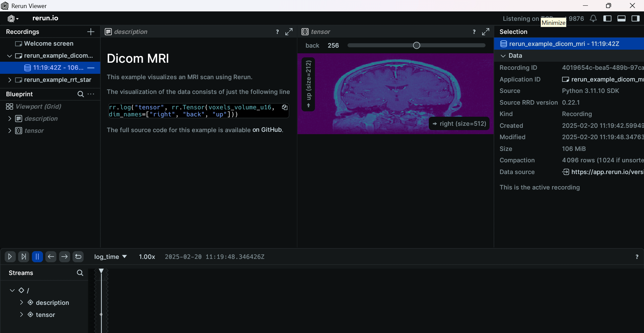Open the log_time timeline dropdown
This screenshot has height=333, width=644.
(110, 257)
